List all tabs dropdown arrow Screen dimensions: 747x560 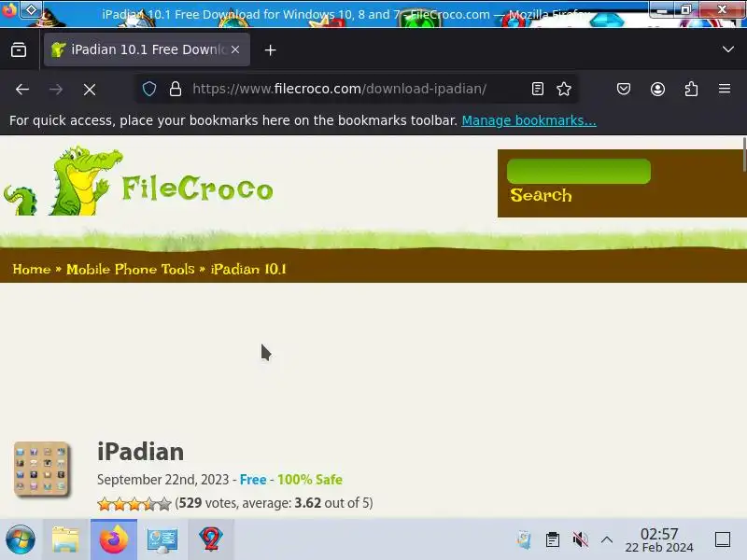coord(727,49)
